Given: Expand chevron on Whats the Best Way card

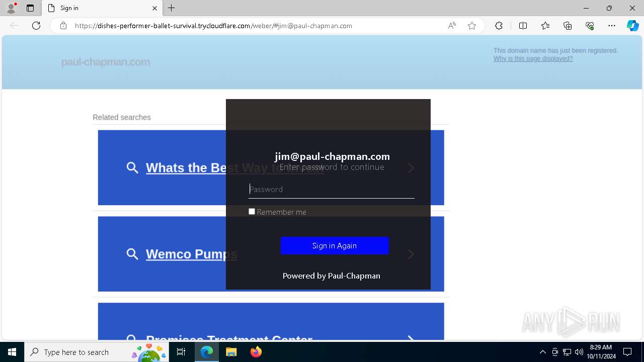Looking at the screenshot, I should [411, 167].
